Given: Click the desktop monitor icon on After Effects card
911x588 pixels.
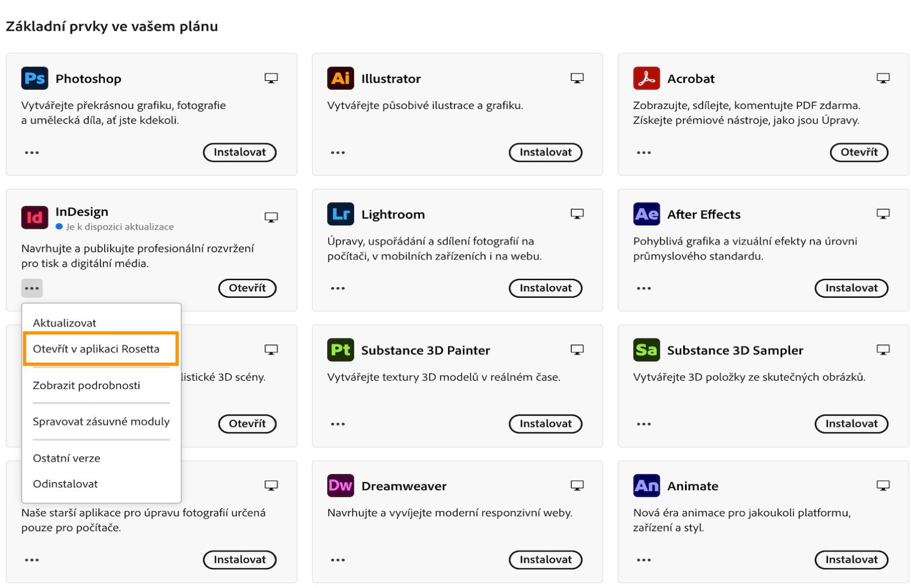Looking at the screenshot, I should pyautogui.click(x=883, y=214).
